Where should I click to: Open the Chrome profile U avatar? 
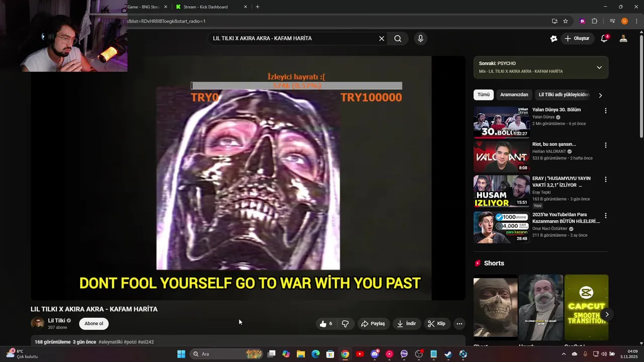coord(624,21)
